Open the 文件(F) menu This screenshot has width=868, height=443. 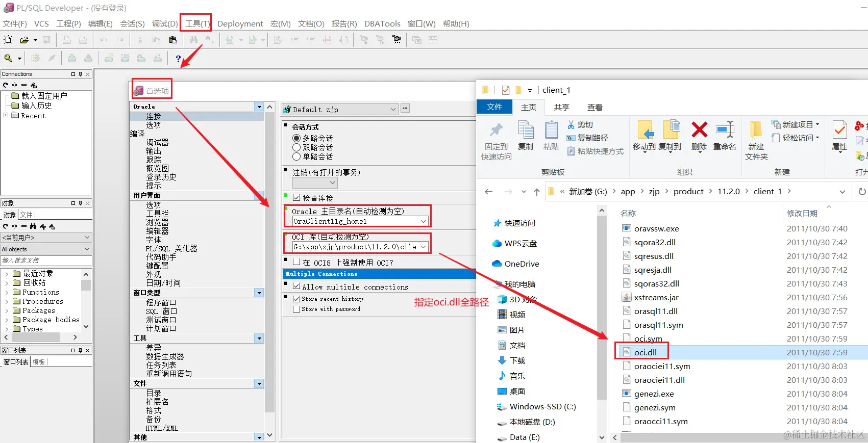(14, 23)
